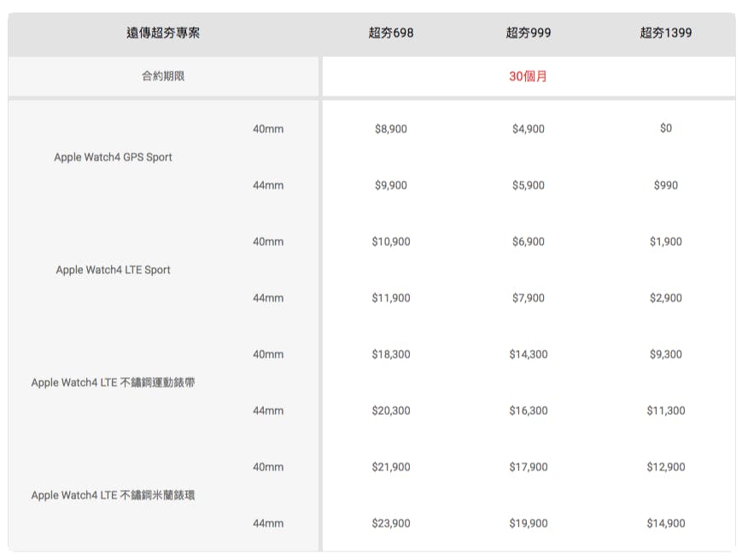Click Apple Watch4 LTE 不鏽鋼米蘭錶環 row label
This screenshot has width=742, height=560.
pyautogui.click(x=113, y=495)
